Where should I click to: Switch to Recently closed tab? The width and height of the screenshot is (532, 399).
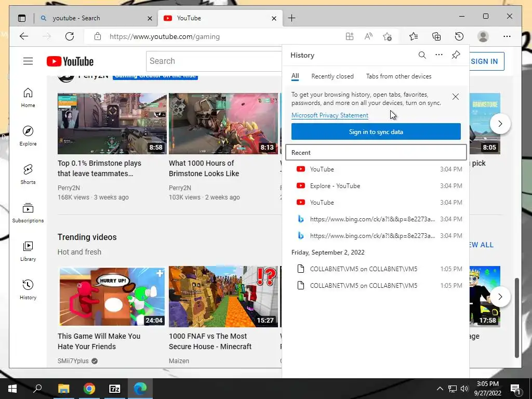point(332,76)
